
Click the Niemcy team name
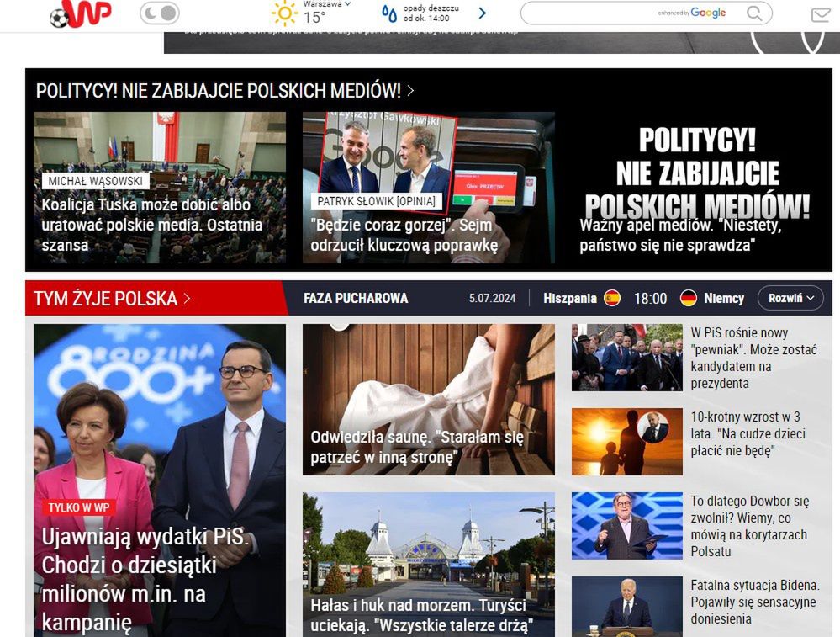click(724, 298)
